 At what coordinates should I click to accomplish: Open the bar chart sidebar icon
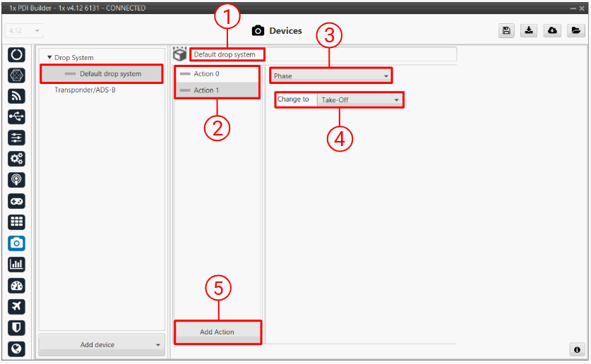coord(16,265)
